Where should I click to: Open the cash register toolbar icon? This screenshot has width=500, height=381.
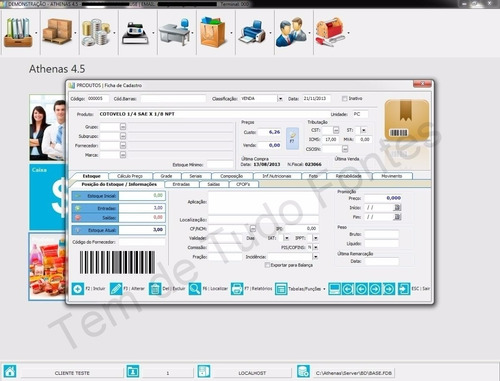(135, 33)
